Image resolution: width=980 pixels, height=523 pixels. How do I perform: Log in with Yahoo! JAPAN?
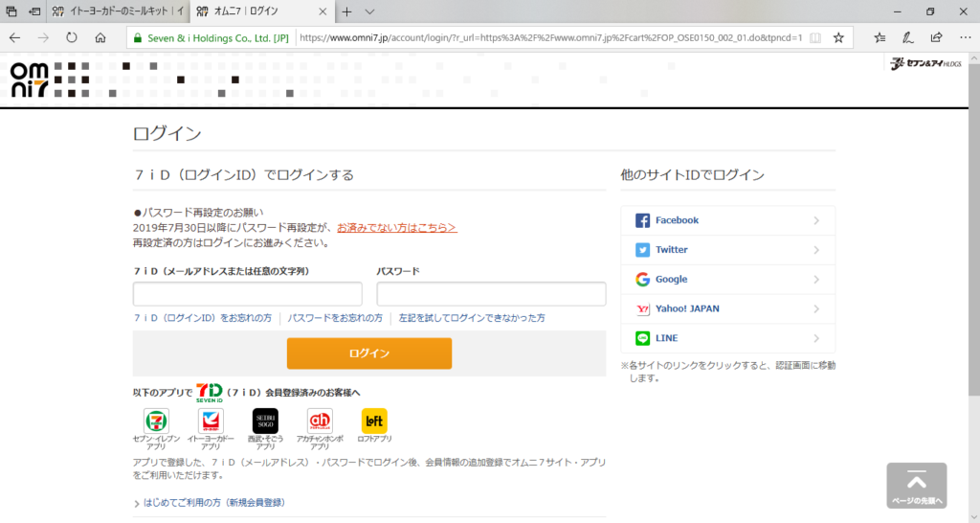(728, 308)
